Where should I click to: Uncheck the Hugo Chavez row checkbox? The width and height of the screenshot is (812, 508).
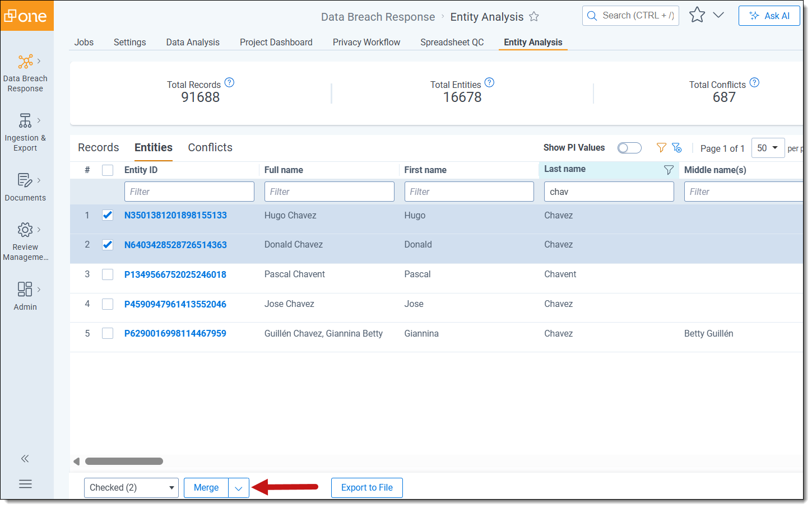tap(108, 215)
